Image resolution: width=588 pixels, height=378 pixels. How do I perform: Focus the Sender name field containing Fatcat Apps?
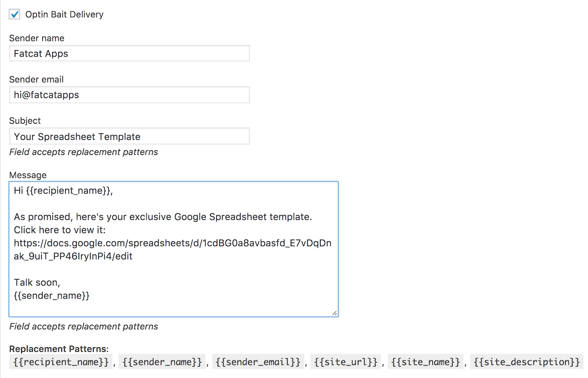[x=129, y=53]
